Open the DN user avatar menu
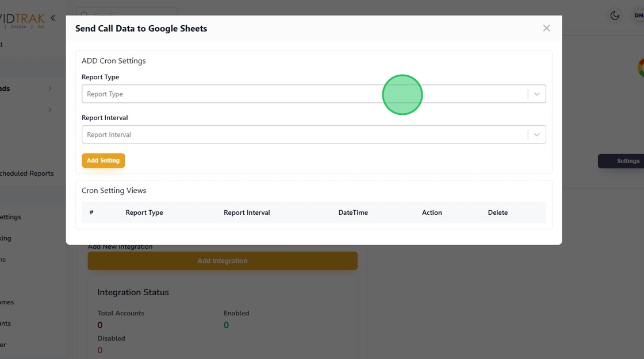The width and height of the screenshot is (644, 359). pyautogui.click(x=637, y=16)
